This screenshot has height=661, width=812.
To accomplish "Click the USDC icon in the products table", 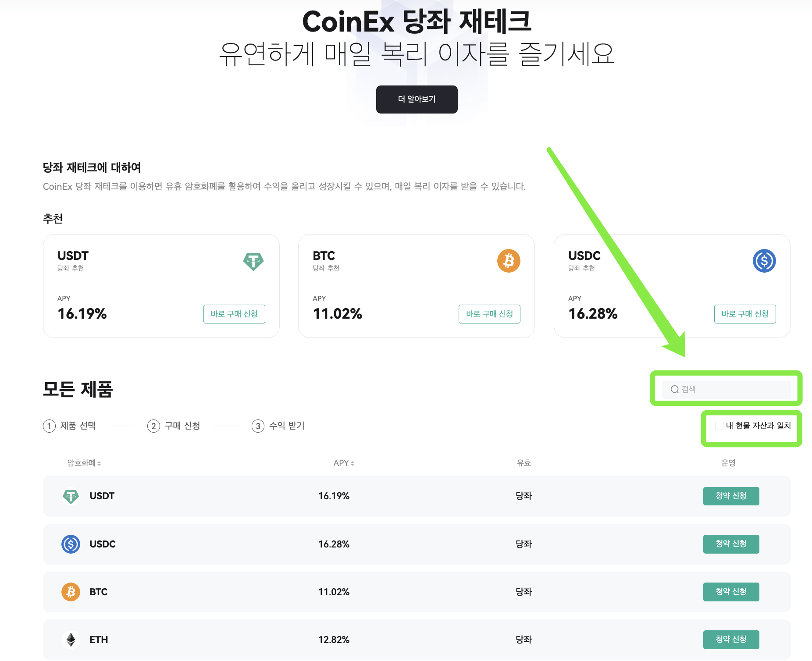I will click(x=71, y=544).
